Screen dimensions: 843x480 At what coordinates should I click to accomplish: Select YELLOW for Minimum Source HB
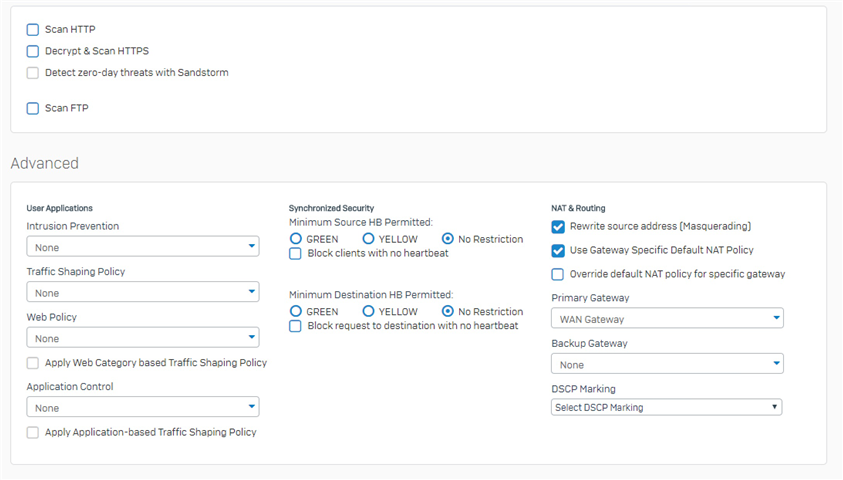(x=368, y=239)
